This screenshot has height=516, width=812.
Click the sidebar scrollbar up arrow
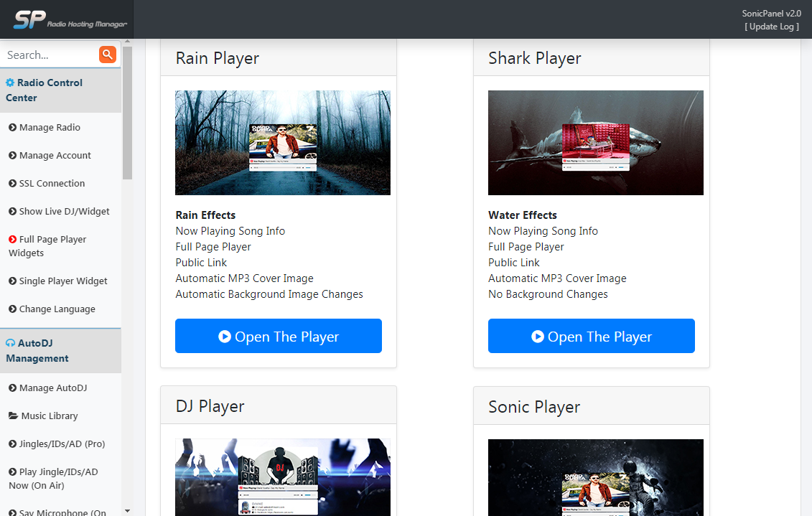127,42
